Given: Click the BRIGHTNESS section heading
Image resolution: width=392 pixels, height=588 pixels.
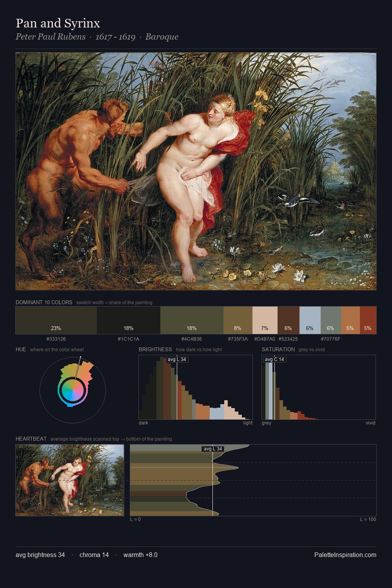Looking at the screenshot, I should [x=155, y=350].
